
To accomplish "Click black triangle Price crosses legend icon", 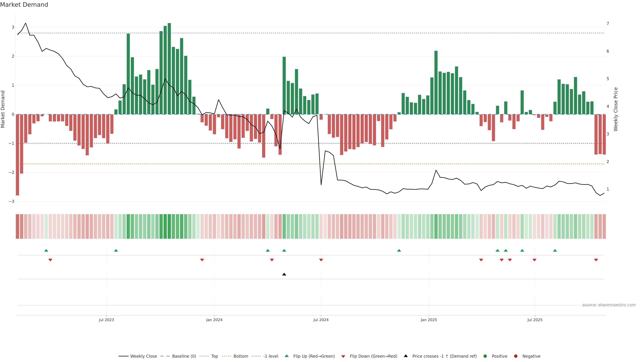I will [x=406, y=356].
